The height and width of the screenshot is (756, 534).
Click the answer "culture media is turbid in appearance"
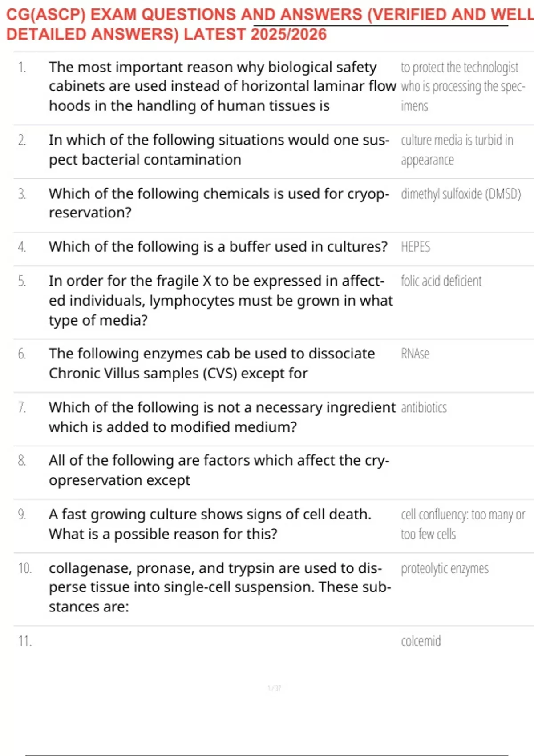tap(457, 150)
